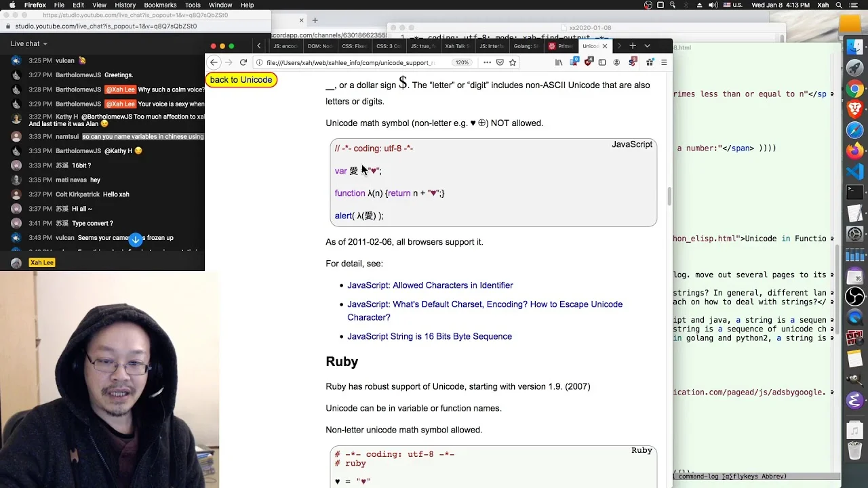Bookmark this page with the star icon
The image size is (868, 488).
click(513, 62)
